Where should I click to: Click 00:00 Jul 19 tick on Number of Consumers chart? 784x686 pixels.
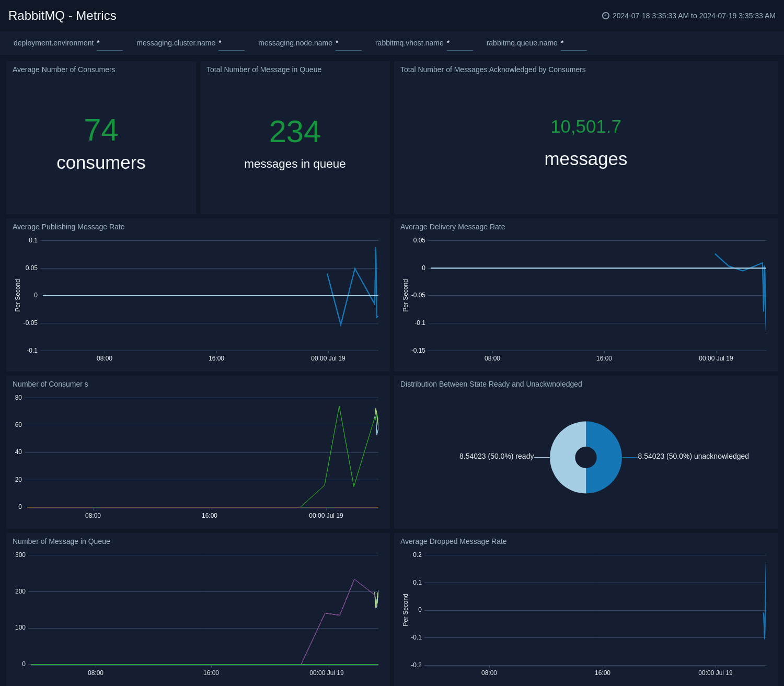326,516
